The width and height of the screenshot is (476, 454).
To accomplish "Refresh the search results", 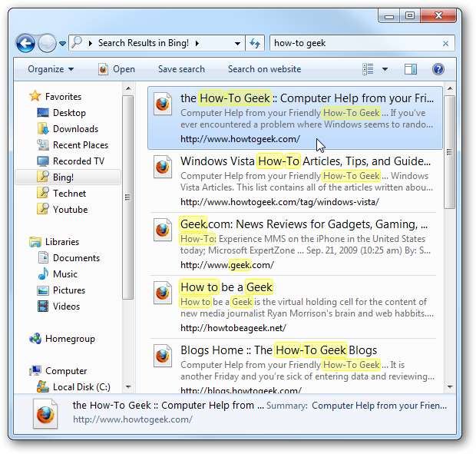I will (x=255, y=43).
